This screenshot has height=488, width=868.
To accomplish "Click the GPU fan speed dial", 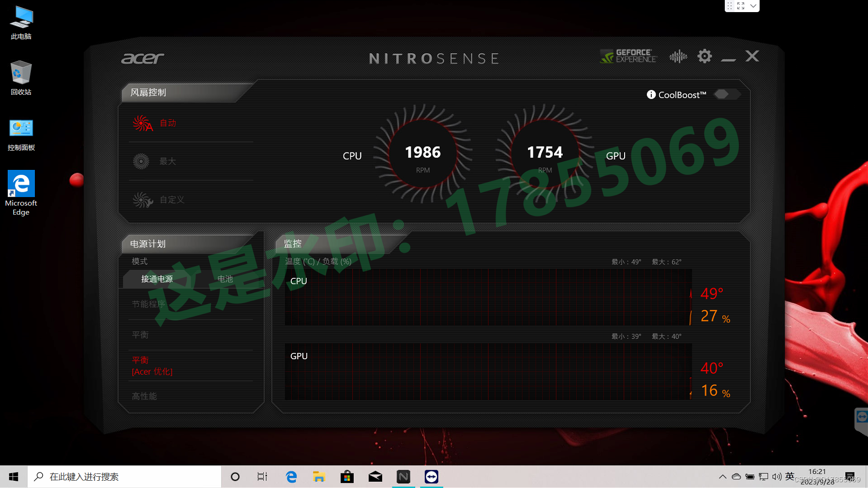I will pyautogui.click(x=545, y=154).
